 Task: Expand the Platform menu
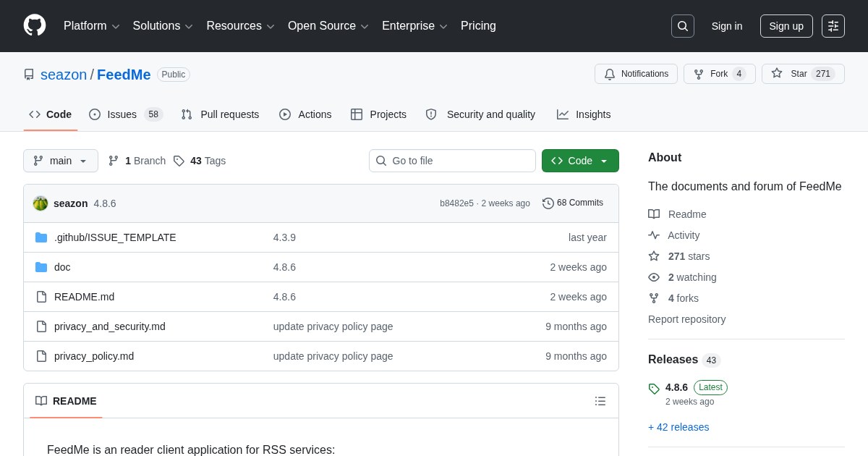click(x=91, y=26)
